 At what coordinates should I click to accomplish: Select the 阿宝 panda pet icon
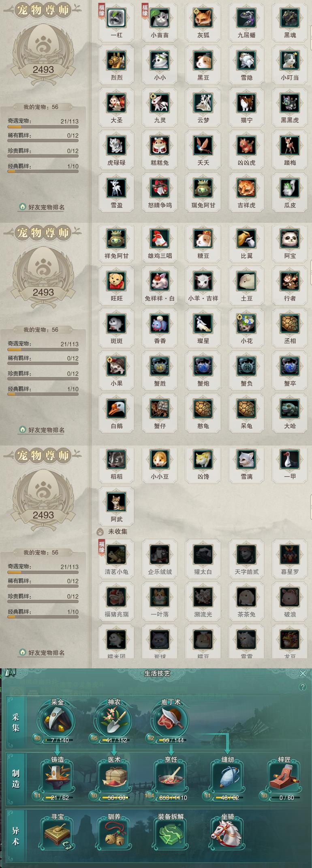click(x=290, y=239)
